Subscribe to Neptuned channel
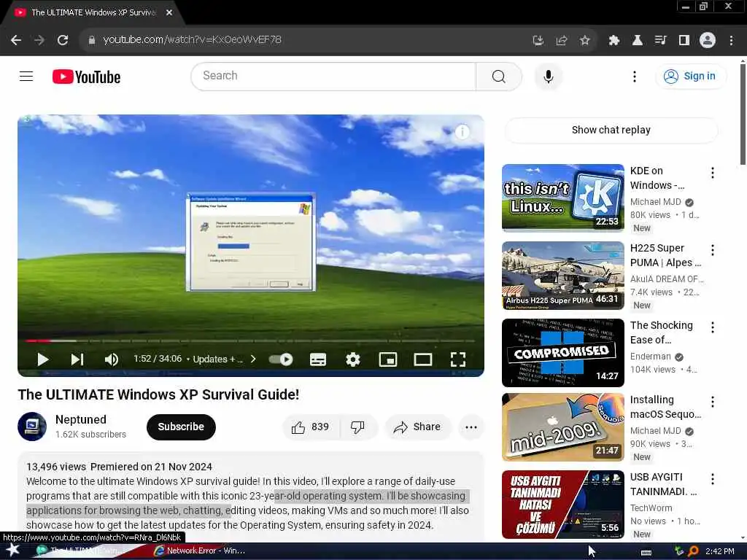This screenshot has width=747, height=560. [181, 427]
